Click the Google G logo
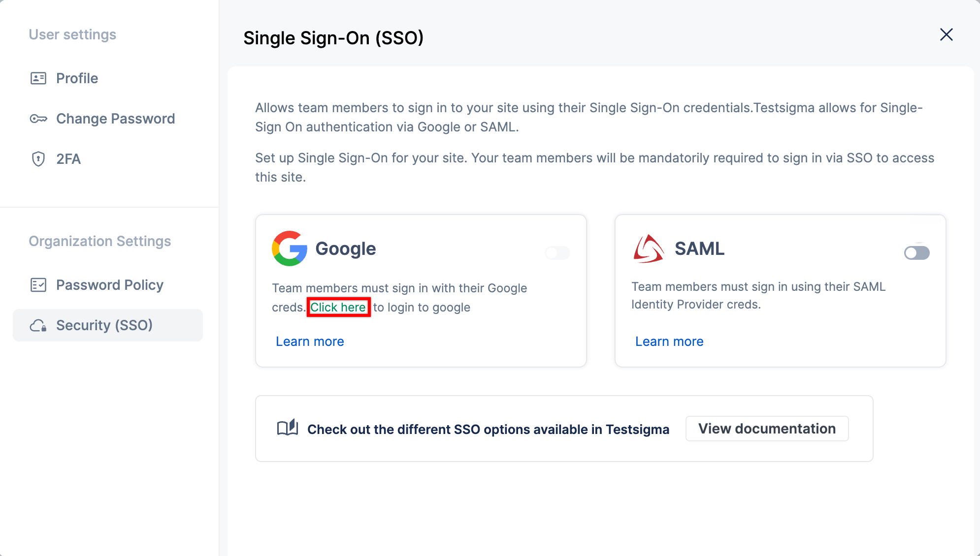The width and height of the screenshot is (980, 556). click(289, 248)
